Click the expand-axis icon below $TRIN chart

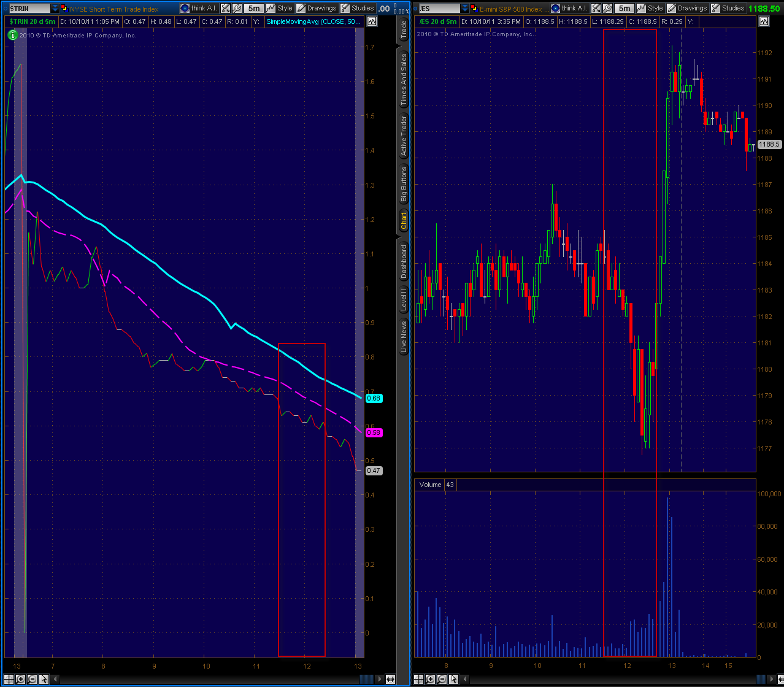tap(390, 679)
